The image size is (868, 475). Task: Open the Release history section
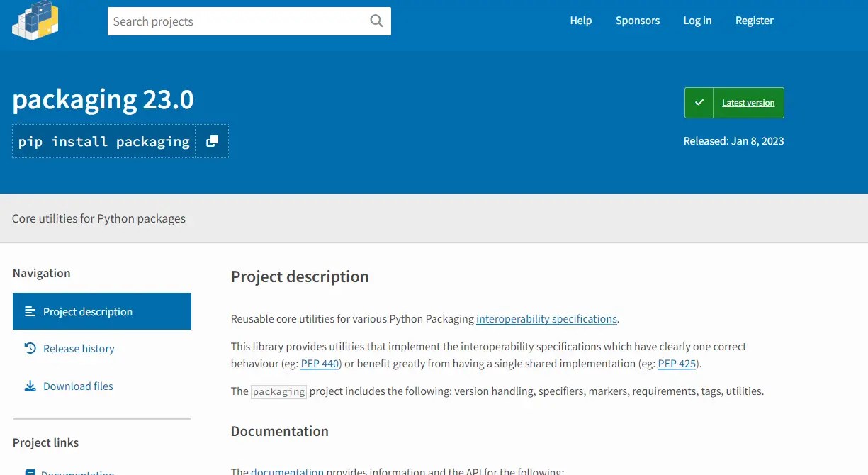79,348
